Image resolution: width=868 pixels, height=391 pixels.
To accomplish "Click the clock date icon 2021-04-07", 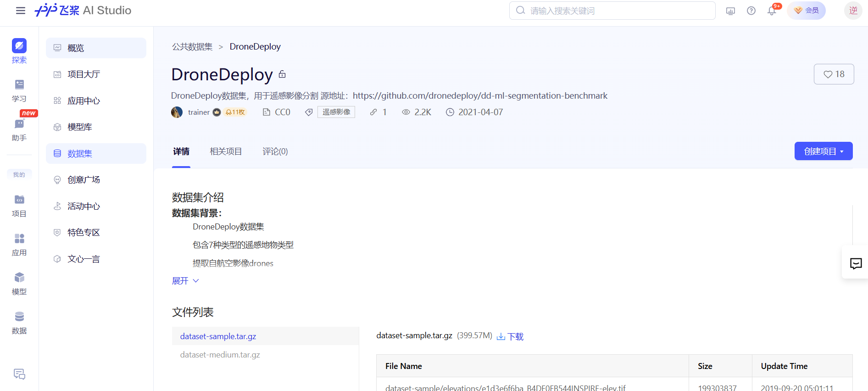I will click(x=450, y=112).
